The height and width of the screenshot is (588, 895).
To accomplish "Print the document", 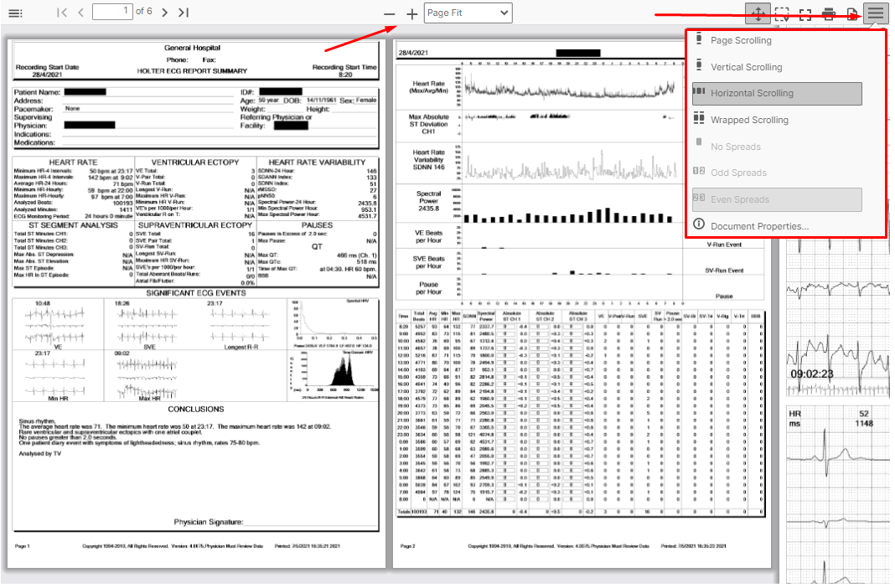I will (x=830, y=13).
